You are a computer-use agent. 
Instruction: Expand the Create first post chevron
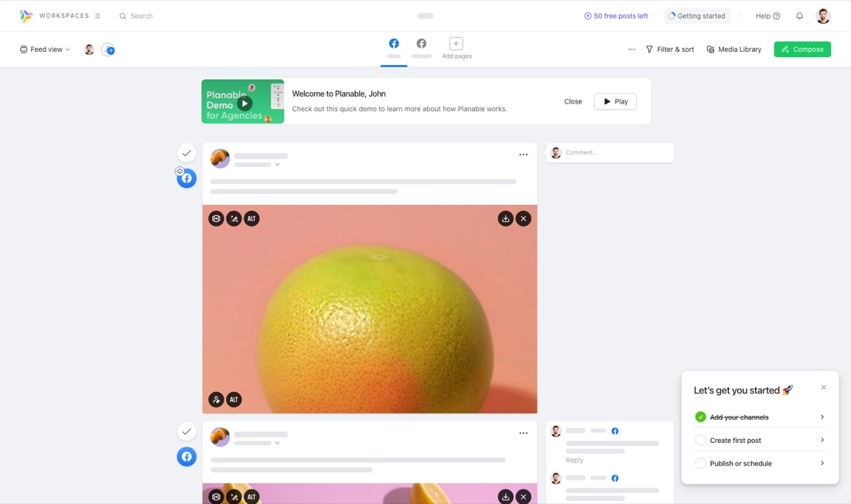822,440
